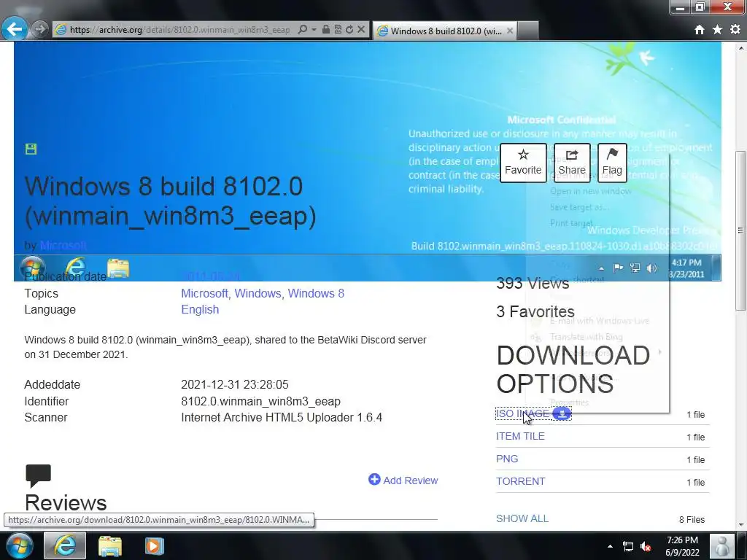
Task: Refresh the page in address bar
Action: pos(349,29)
